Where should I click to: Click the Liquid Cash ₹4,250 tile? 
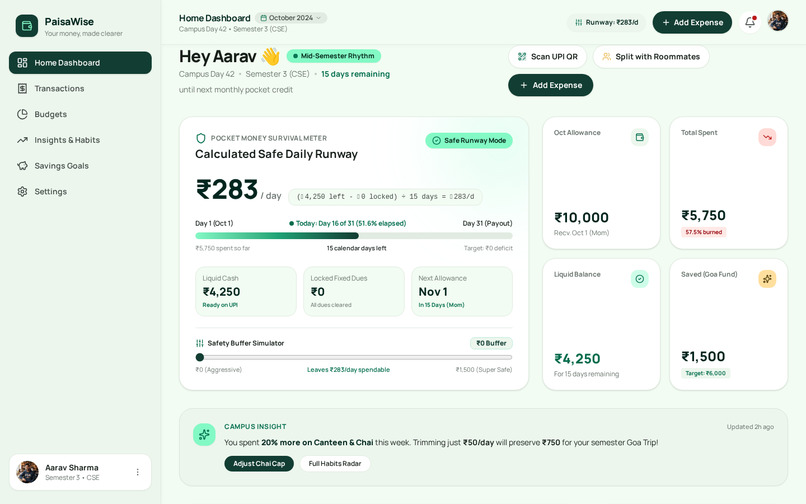pyautogui.click(x=246, y=291)
